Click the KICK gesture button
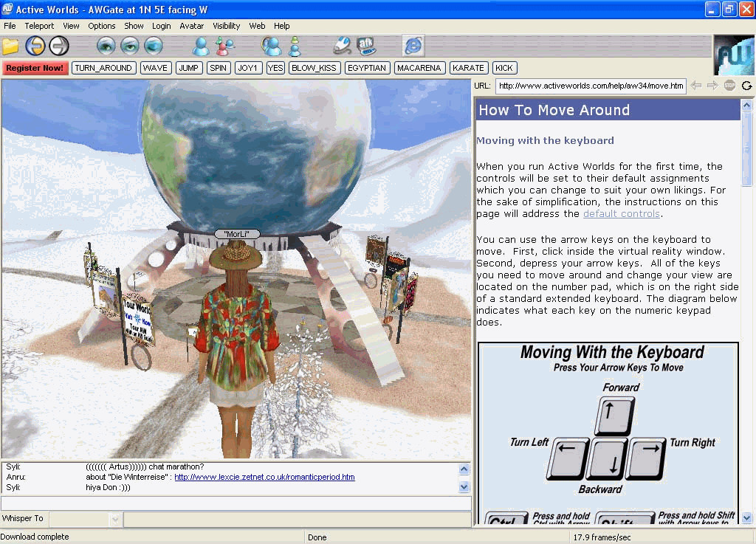 tap(504, 68)
